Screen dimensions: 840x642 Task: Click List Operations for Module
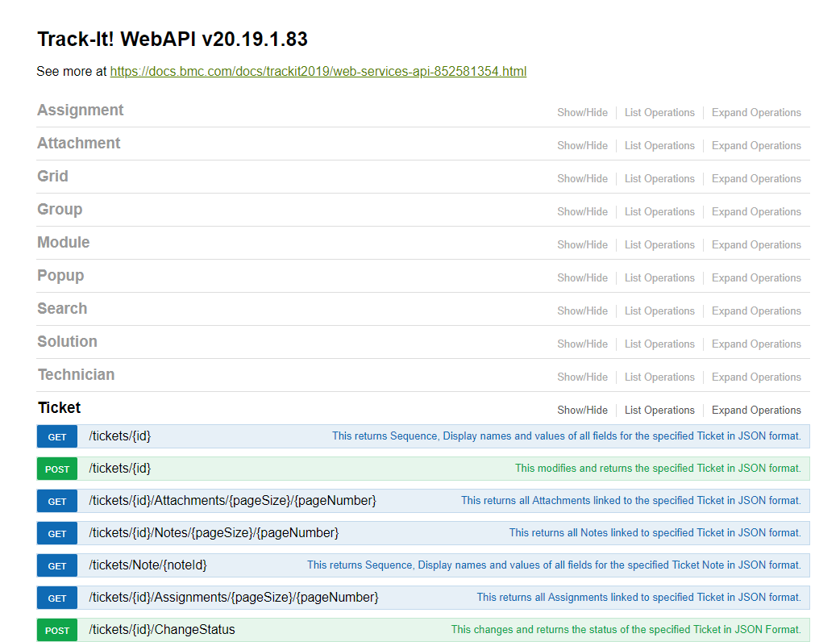[659, 245]
